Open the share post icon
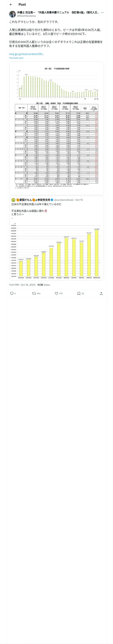The image size is (113, 644). click(x=101, y=293)
